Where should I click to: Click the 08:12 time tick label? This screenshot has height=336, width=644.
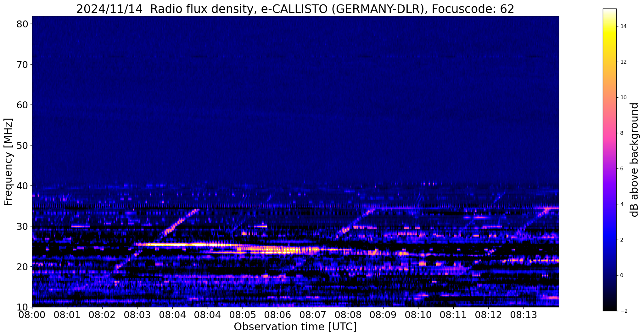pyautogui.click(x=489, y=315)
